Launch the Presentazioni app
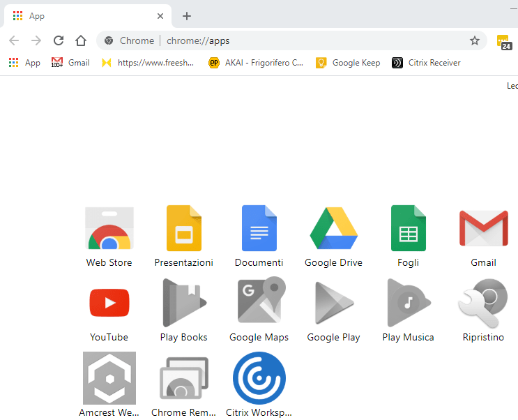518x420 pixels. [184, 228]
